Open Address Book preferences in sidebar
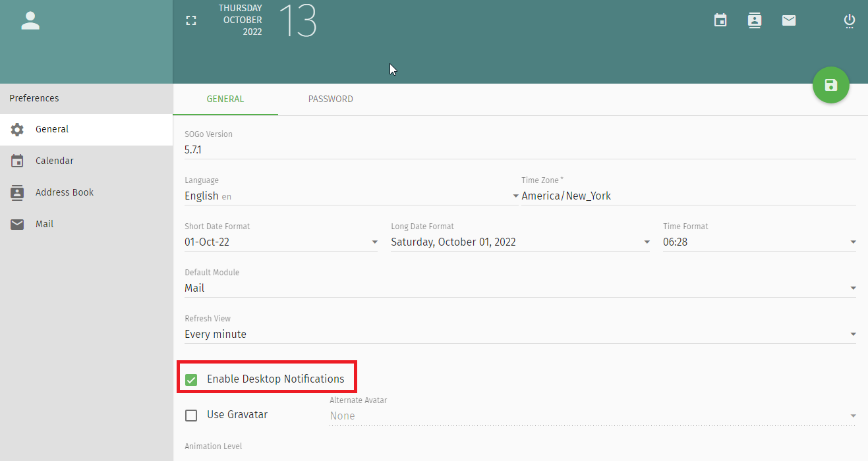 click(x=86, y=193)
